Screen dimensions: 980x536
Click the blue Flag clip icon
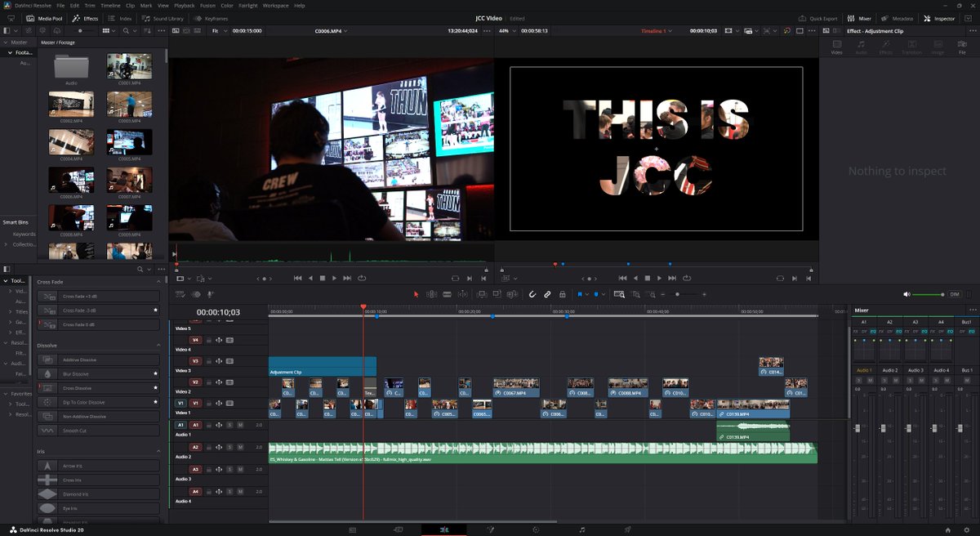580,294
